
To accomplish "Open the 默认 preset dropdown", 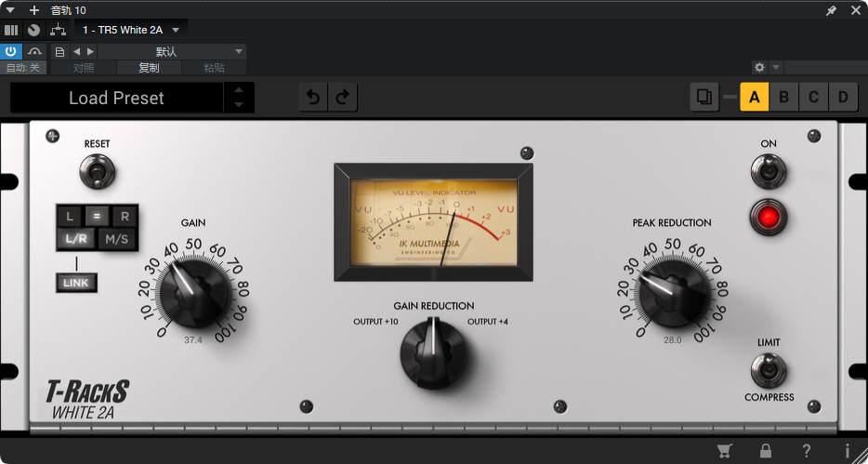I will point(172,51).
